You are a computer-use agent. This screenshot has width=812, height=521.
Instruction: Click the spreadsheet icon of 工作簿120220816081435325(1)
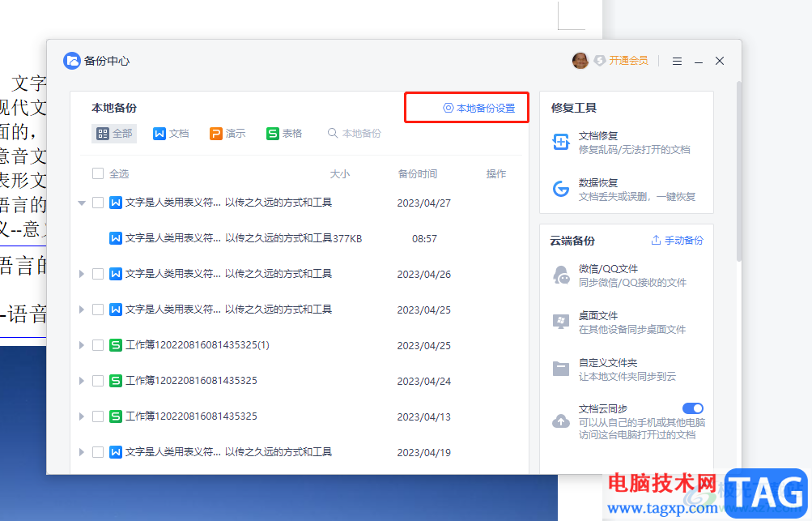point(116,345)
